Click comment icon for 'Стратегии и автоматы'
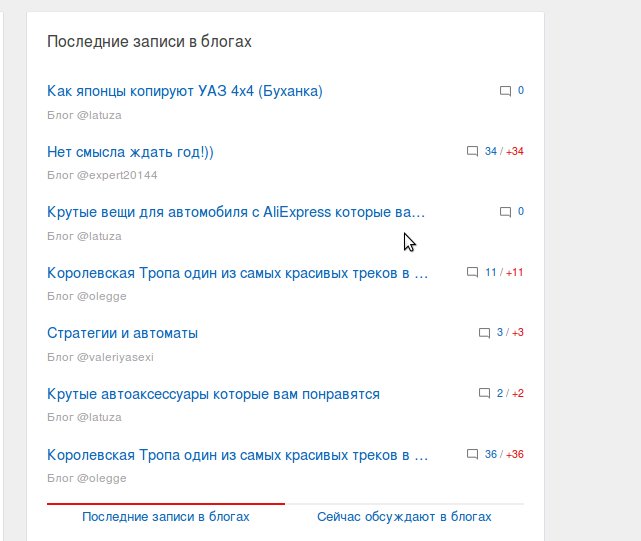This screenshot has height=541, width=641. [484, 333]
